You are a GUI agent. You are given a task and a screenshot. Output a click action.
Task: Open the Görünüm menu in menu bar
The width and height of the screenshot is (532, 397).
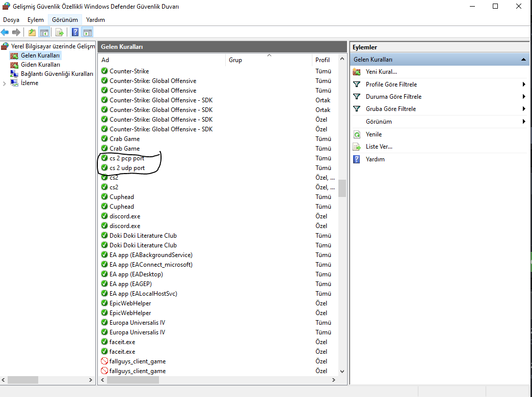(65, 20)
